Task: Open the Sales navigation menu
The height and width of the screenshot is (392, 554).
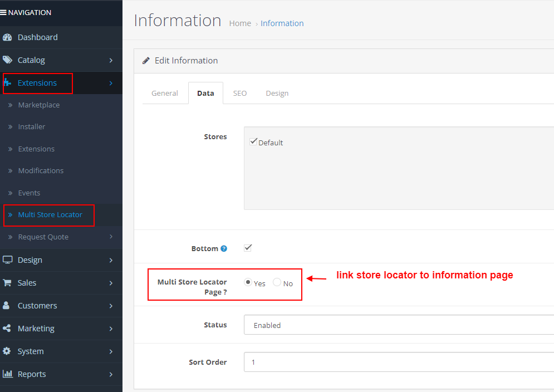Action: [61, 283]
